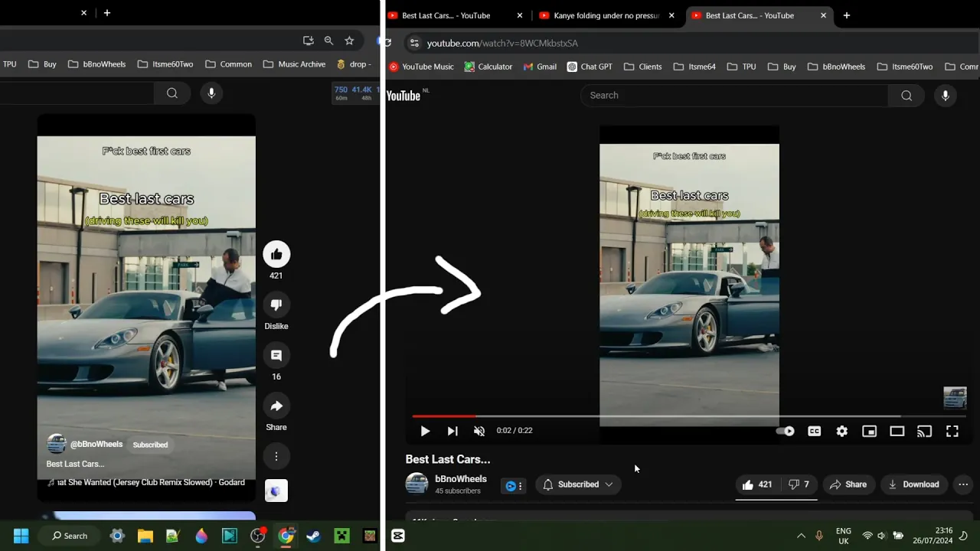Open the Common bookmark folder in left window

click(228, 64)
